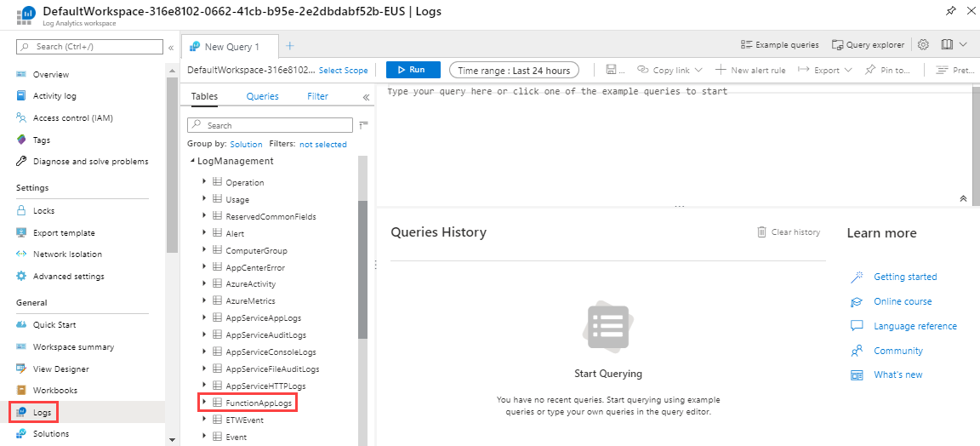
Task: Switch to the Filter tab
Action: click(317, 96)
